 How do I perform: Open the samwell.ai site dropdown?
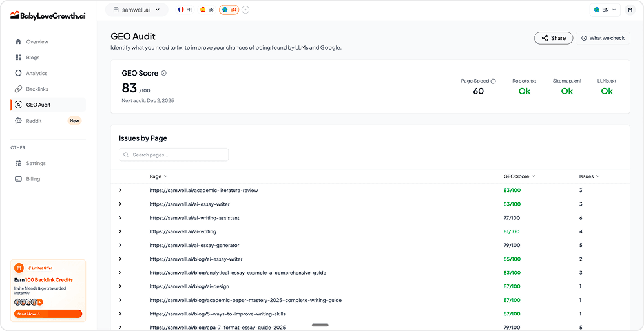137,10
